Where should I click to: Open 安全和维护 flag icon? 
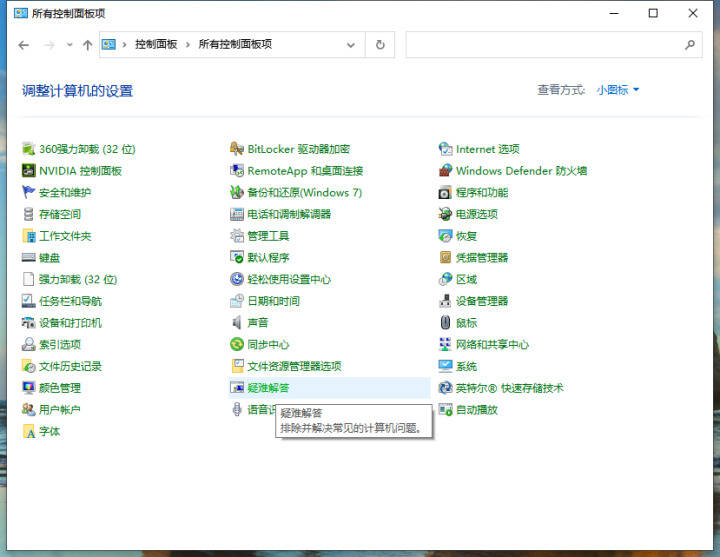click(28, 192)
